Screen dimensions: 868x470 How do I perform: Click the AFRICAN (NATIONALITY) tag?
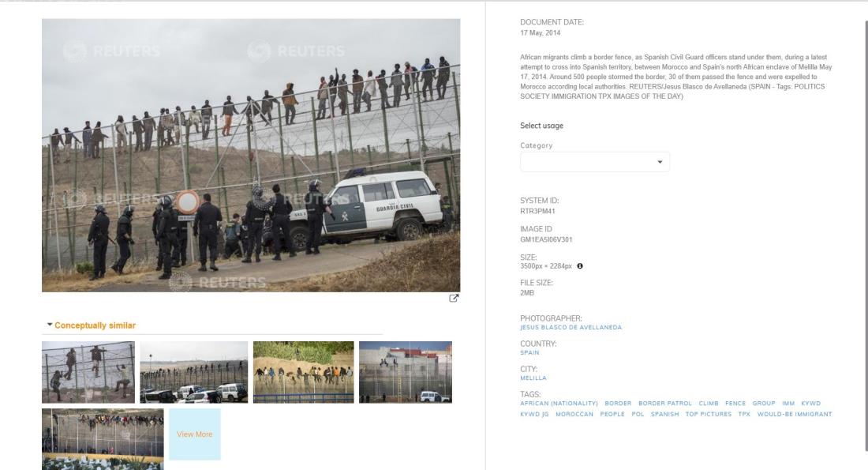click(x=559, y=404)
